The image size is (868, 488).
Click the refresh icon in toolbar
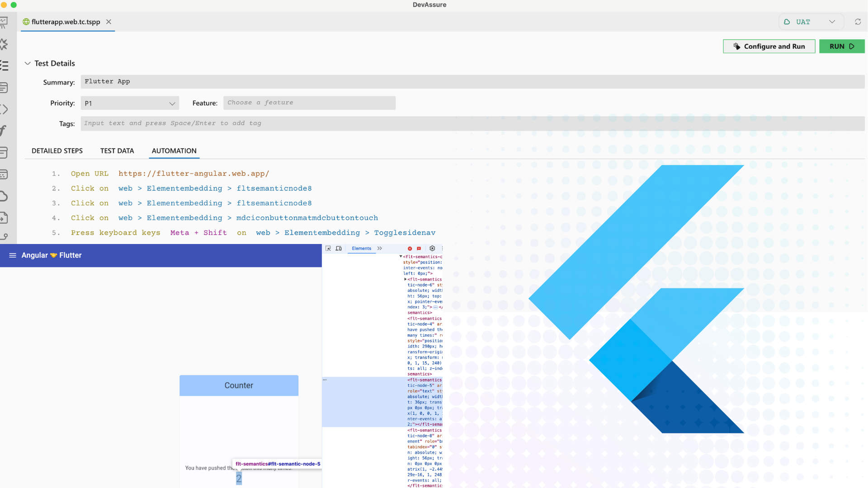point(857,21)
